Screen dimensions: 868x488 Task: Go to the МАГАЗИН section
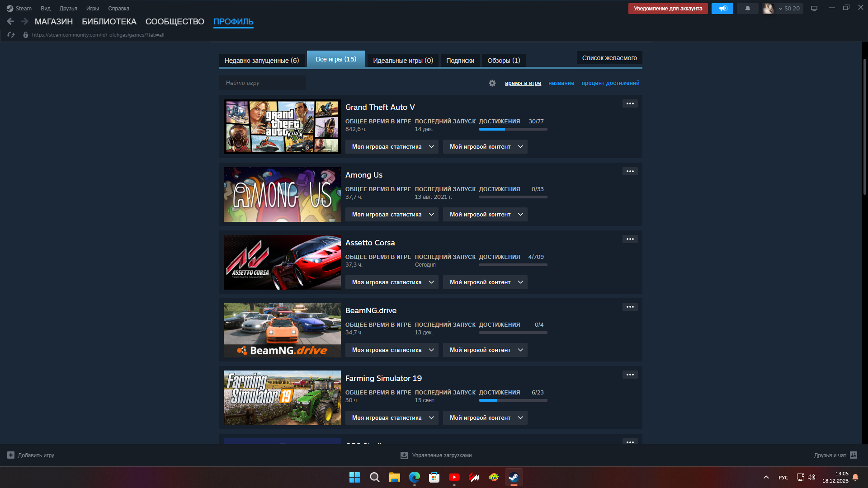coord(54,22)
